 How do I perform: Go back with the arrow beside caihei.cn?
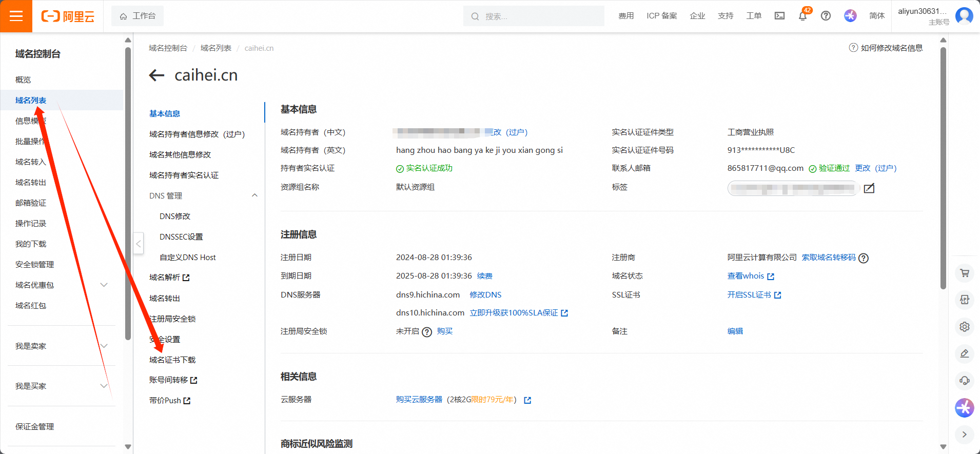(x=156, y=75)
